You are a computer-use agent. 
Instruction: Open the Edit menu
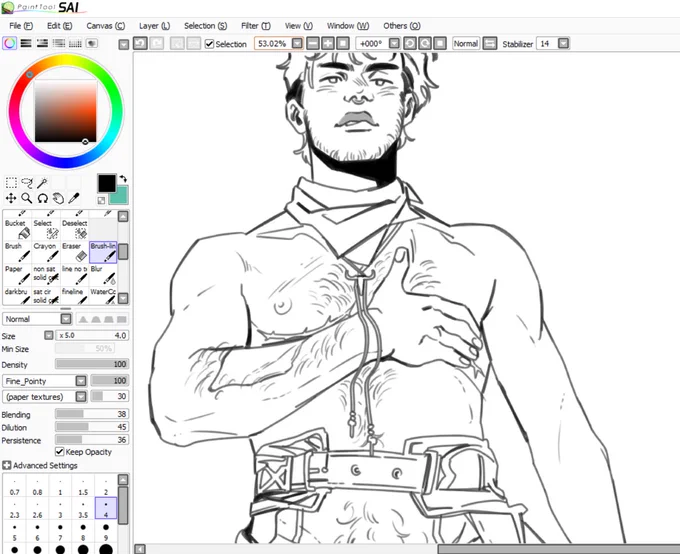[x=59, y=26]
